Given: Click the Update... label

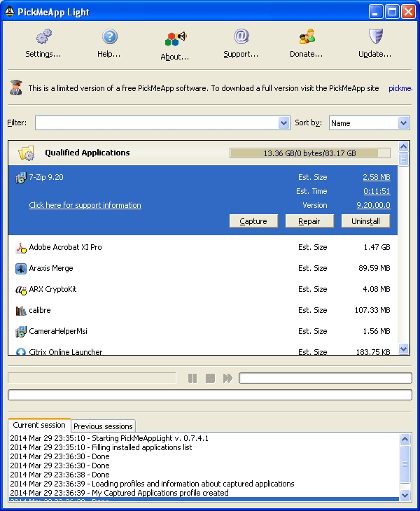Looking at the screenshot, I should coord(375,54).
